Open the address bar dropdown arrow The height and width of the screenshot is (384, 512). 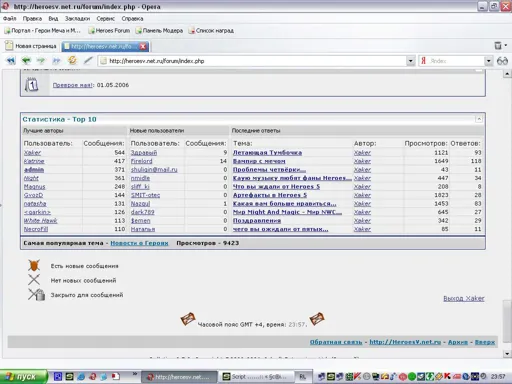click(411, 61)
